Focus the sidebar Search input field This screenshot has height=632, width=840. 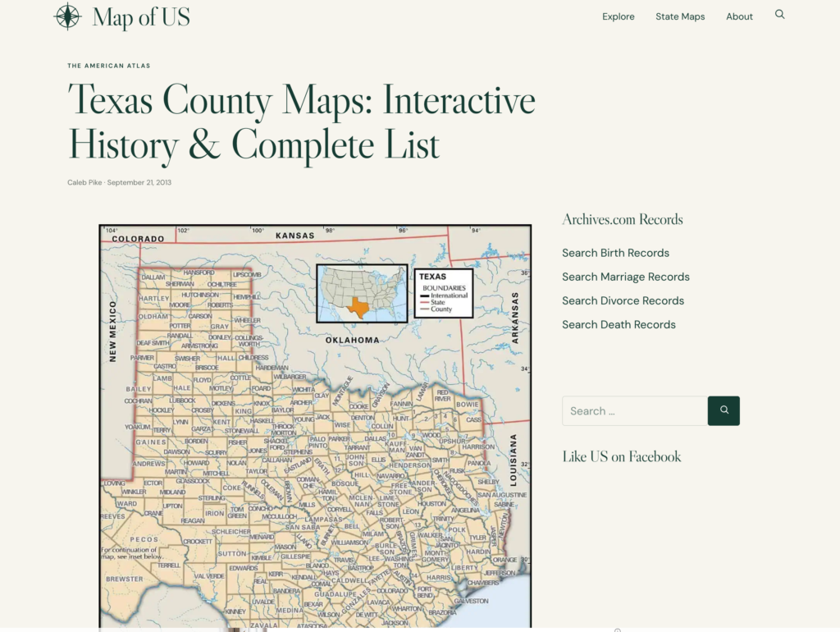pyautogui.click(x=635, y=410)
